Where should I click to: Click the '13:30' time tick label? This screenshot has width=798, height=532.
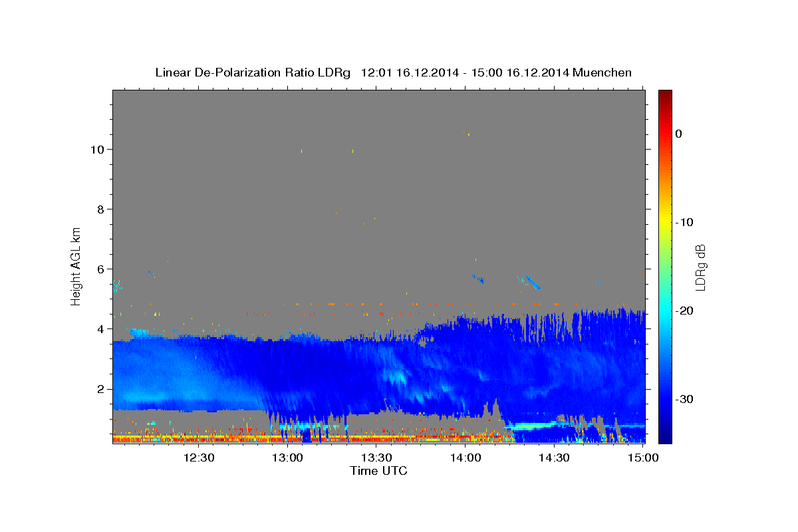click(x=377, y=458)
